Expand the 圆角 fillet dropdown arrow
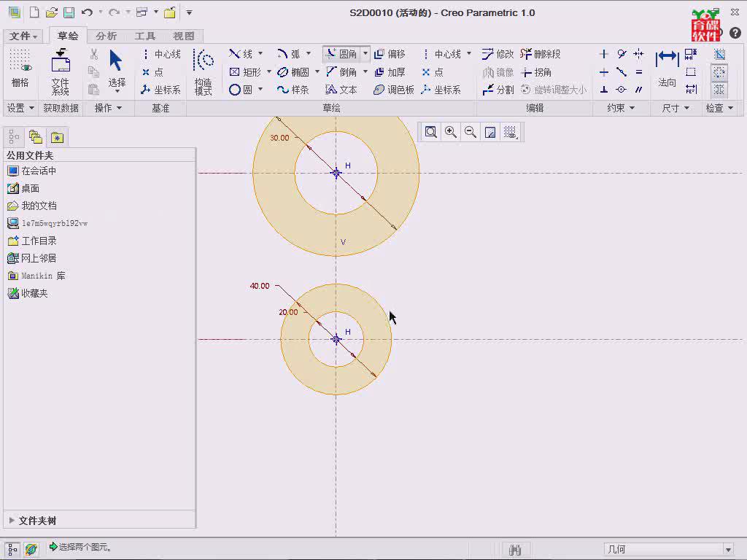Screen dimensions: 747x560 [x=365, y=53]
